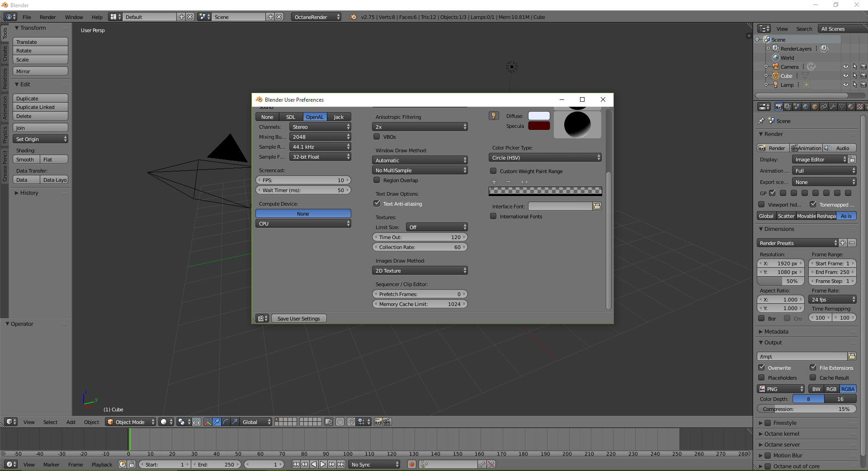The height and width of the screenshot is (471, 868).
Task: Select the rotate manipulator arc icon
Action: [x=226, y=422]
